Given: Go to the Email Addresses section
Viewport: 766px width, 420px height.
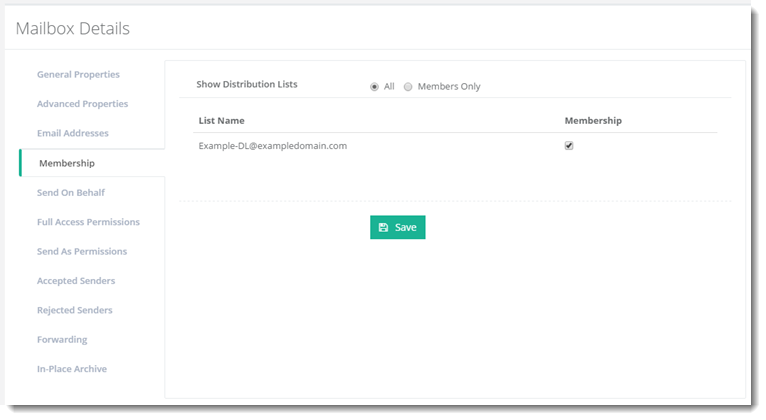Looking at the screenshot, I should click(73, 133).
